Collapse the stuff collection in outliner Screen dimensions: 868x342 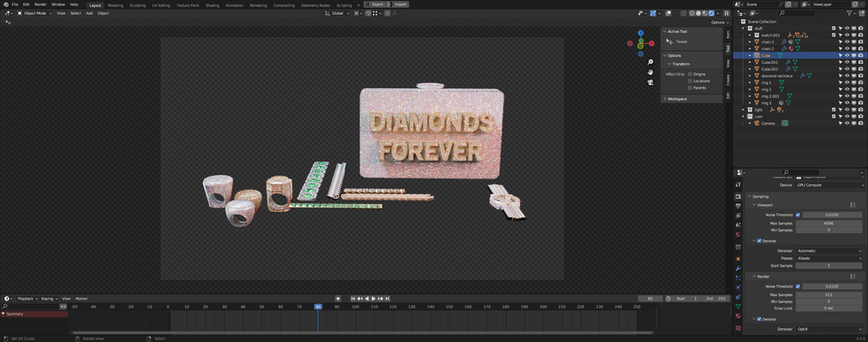click(x=744, y=28)
